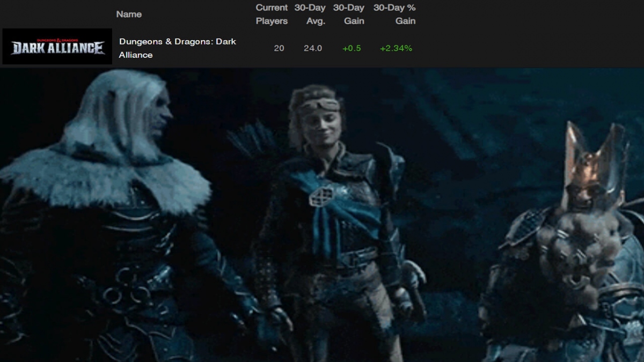Click the white-haired character's face
The height and width of the screenshot is (362, 644).
(x=158, y=113)
